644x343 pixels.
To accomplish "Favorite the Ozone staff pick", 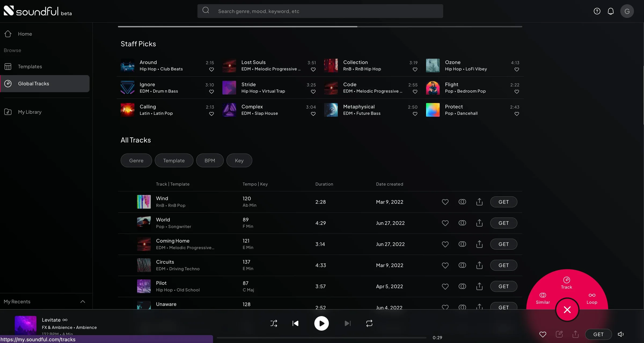I will [x=517, y=70].
